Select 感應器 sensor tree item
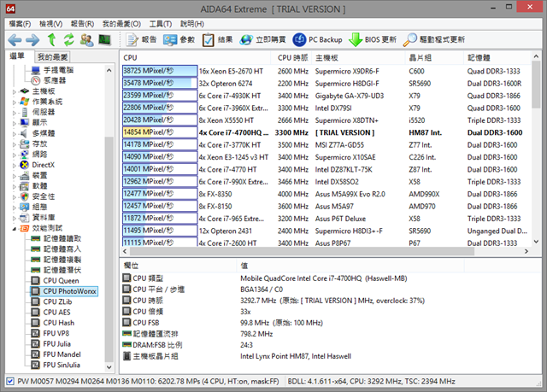 tap(55, 80)
